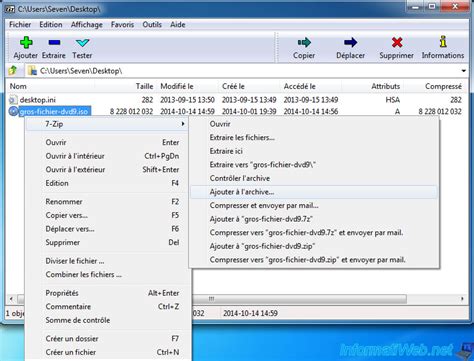Sort by the Taille column header

coord(125,86)
